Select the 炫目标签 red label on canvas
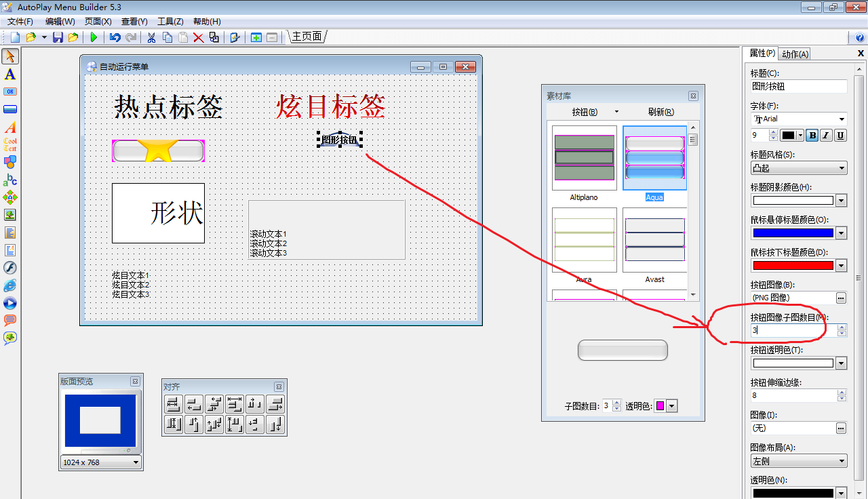This screenshot has width=868, height=499. pyautogui.click(x=330, y=106)
